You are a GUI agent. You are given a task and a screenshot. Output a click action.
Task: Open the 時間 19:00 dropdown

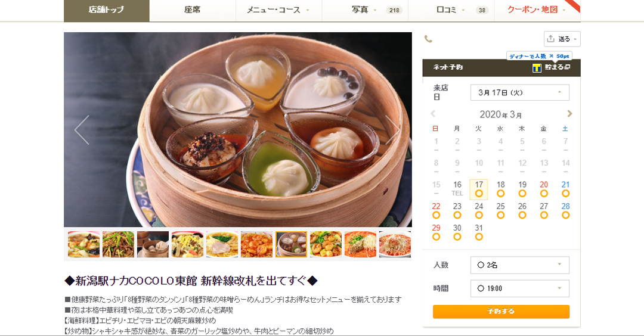point(519,288)
